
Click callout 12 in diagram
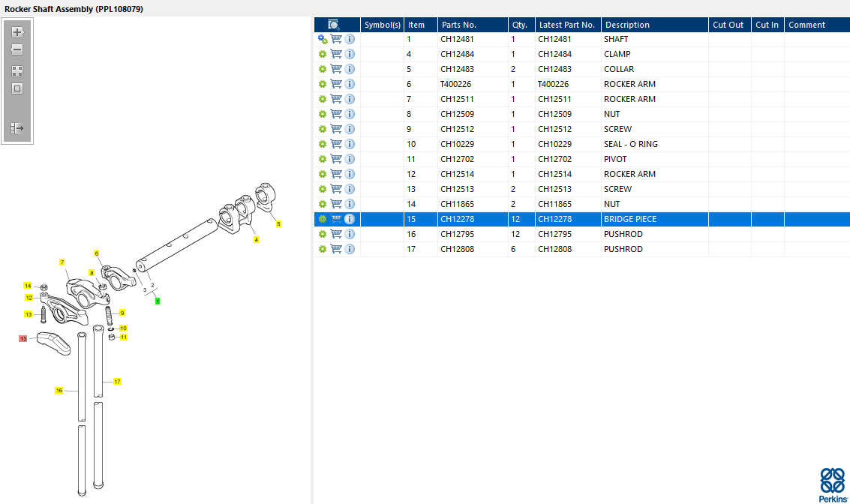point(29,298)
